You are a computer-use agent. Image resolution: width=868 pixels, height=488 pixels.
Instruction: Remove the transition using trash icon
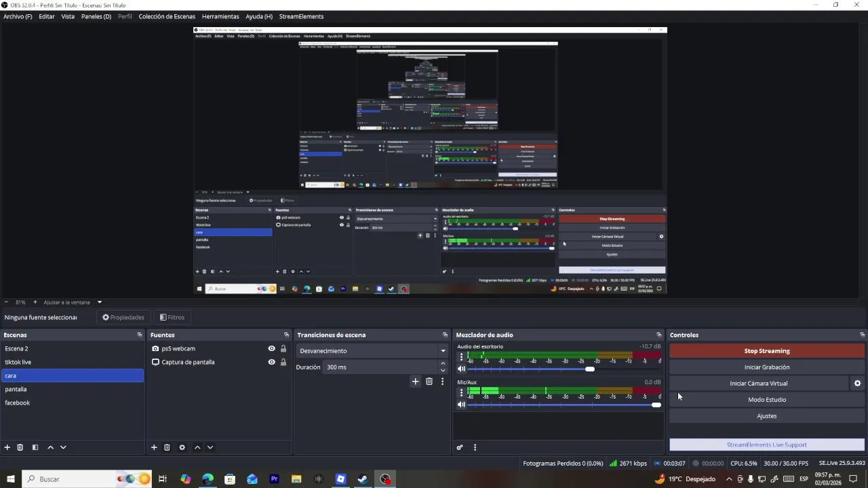[x=429, y=382]
